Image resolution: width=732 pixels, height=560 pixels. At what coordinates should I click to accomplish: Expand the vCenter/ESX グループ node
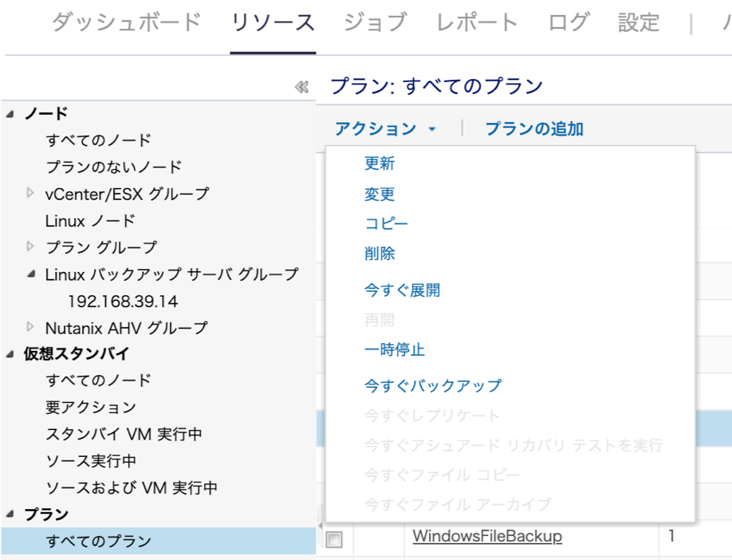coord(30,192)
